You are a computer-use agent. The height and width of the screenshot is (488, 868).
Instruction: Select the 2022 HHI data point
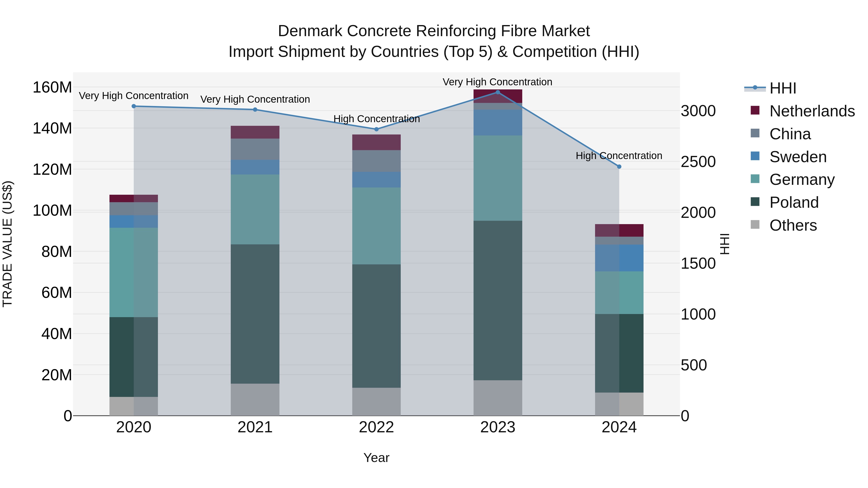tap(376, 129)
